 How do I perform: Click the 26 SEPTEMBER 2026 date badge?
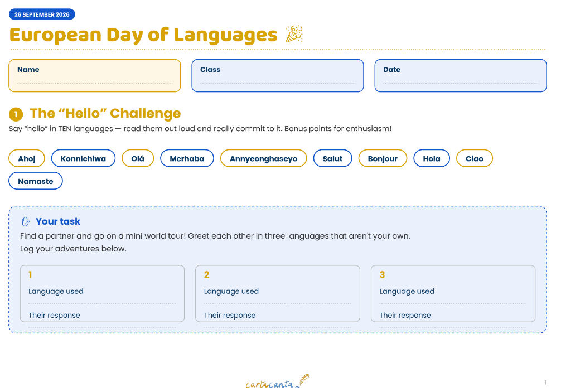42,14
